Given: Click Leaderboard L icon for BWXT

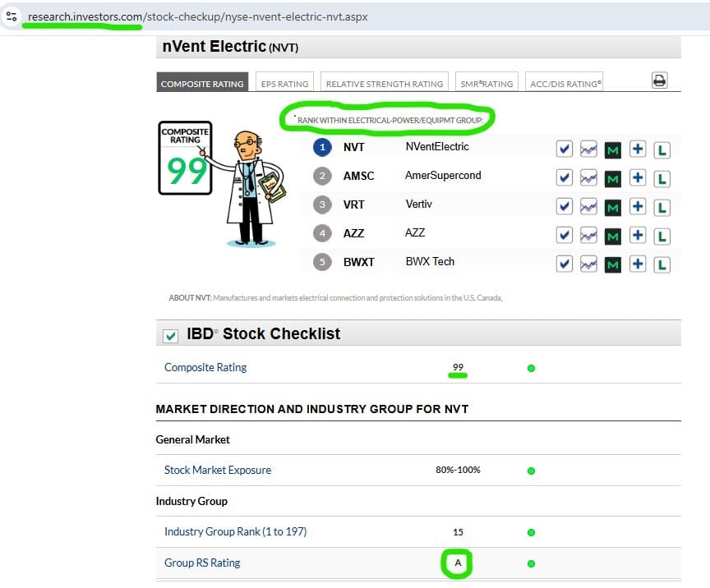Looking at the screenshot, I should click(662, 264).
